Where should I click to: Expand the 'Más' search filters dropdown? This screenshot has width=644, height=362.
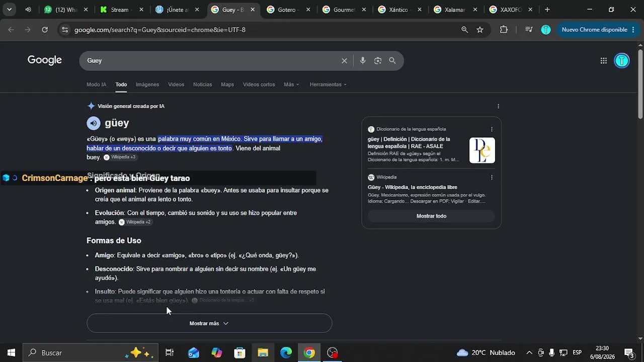pos(291,84)
